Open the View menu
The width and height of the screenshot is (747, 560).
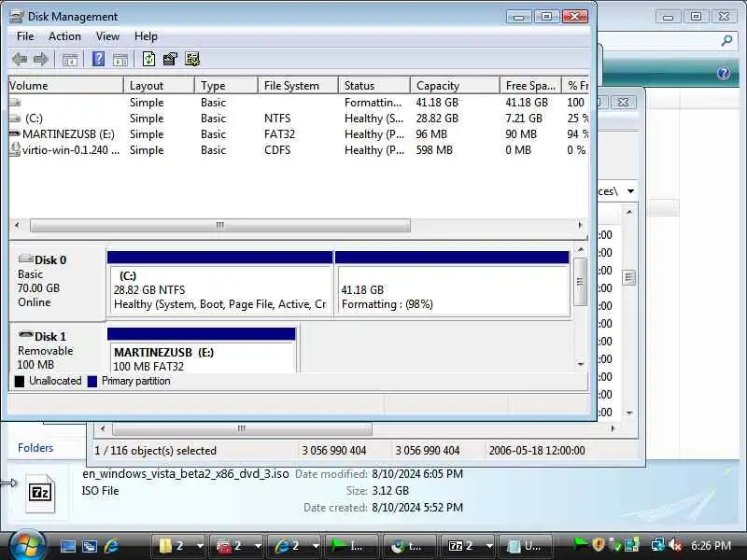click(x=107, y=36)
